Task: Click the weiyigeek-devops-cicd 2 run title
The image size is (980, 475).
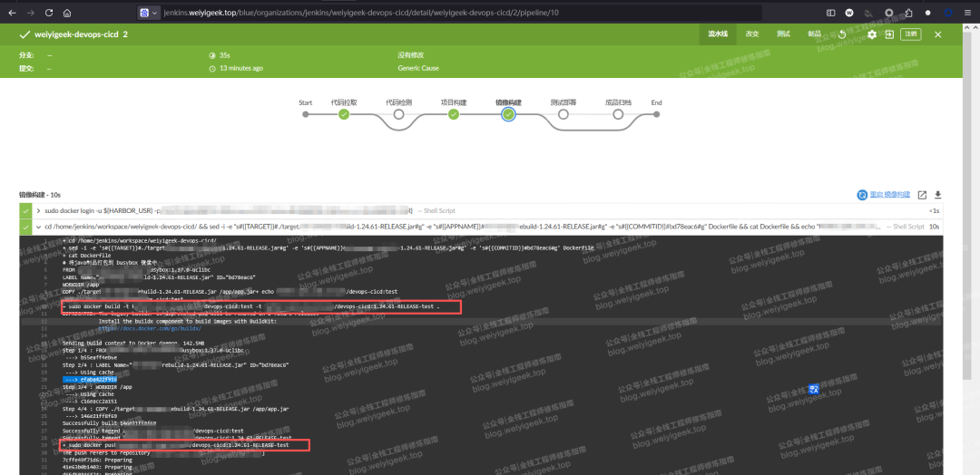Action: tap(81, 34)
